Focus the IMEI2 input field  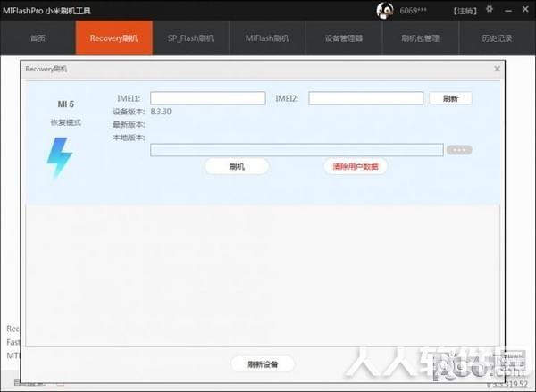(x=365, y=98)
